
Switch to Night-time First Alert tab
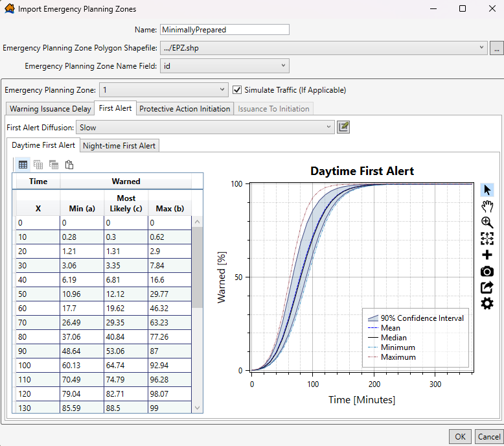[119, 146]
